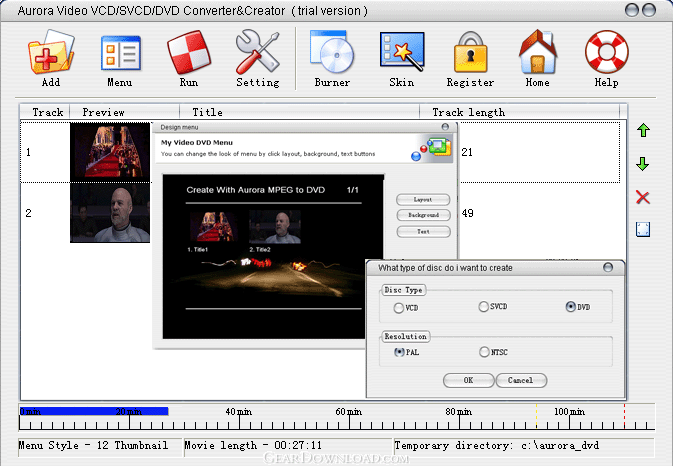Click the 80min timeline label
Viewport: 673px width, 466px height.
coord(458,412)
